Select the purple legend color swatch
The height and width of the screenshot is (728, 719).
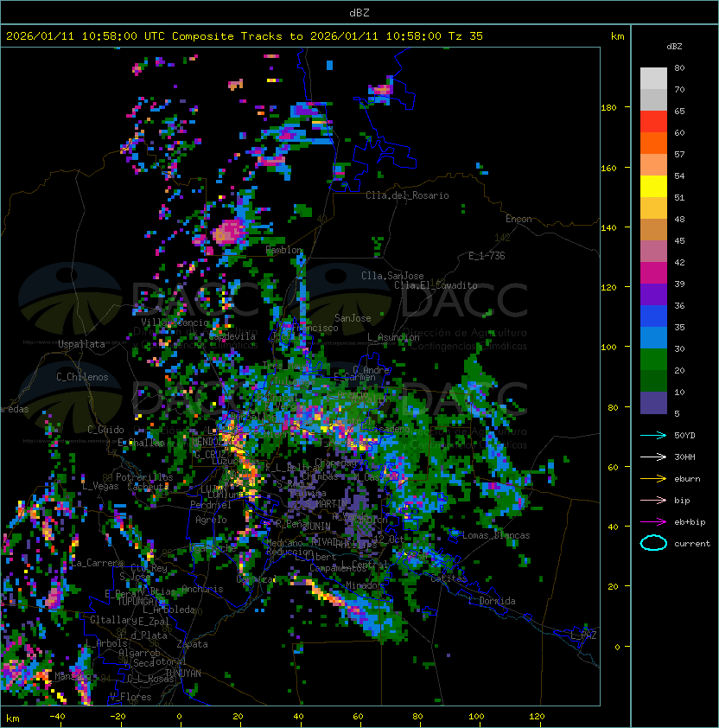(x=653, y=294)
